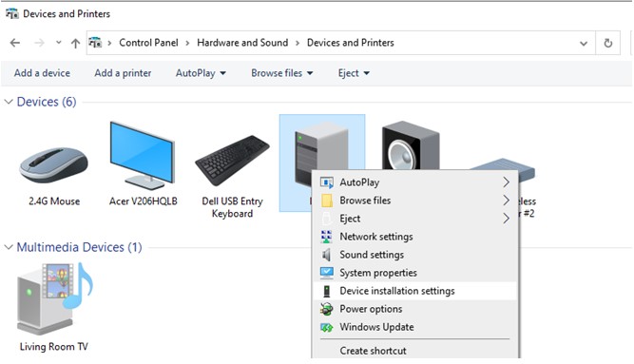Click the up one level arrow
The height and width of the screenshot is (364, 634).
pos(75,43)
